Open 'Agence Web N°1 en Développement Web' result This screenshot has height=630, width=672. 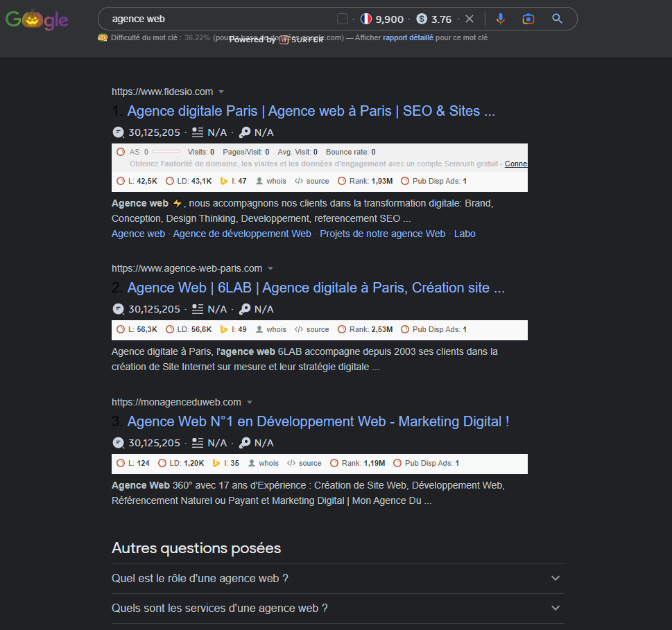point(318,421)
